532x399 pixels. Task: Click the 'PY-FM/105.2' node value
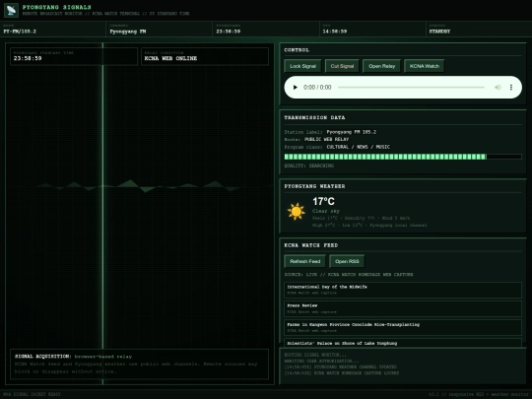click(x=20, y=32)
